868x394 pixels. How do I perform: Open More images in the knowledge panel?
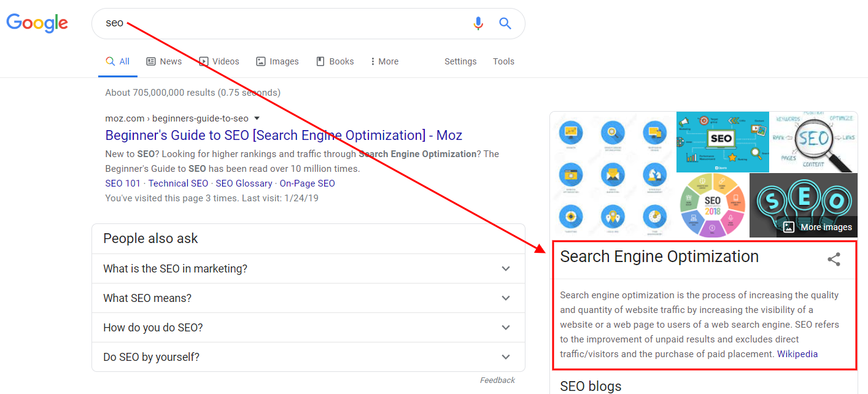[x=818, y=227]
